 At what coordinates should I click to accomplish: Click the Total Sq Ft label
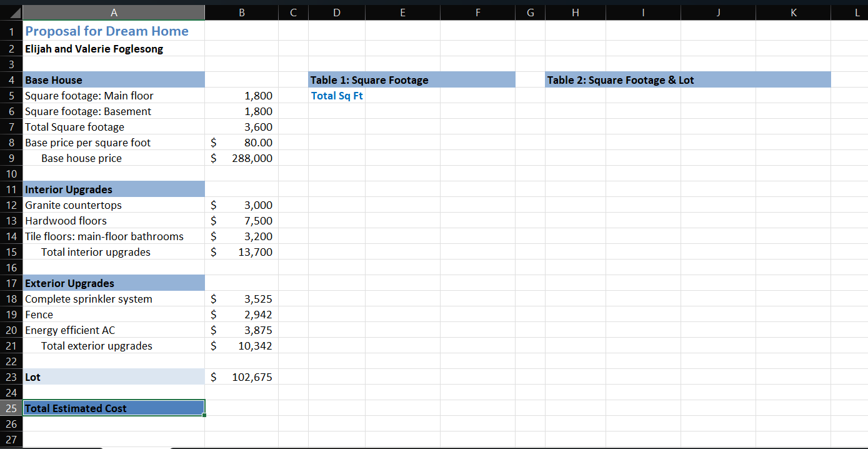337,95
